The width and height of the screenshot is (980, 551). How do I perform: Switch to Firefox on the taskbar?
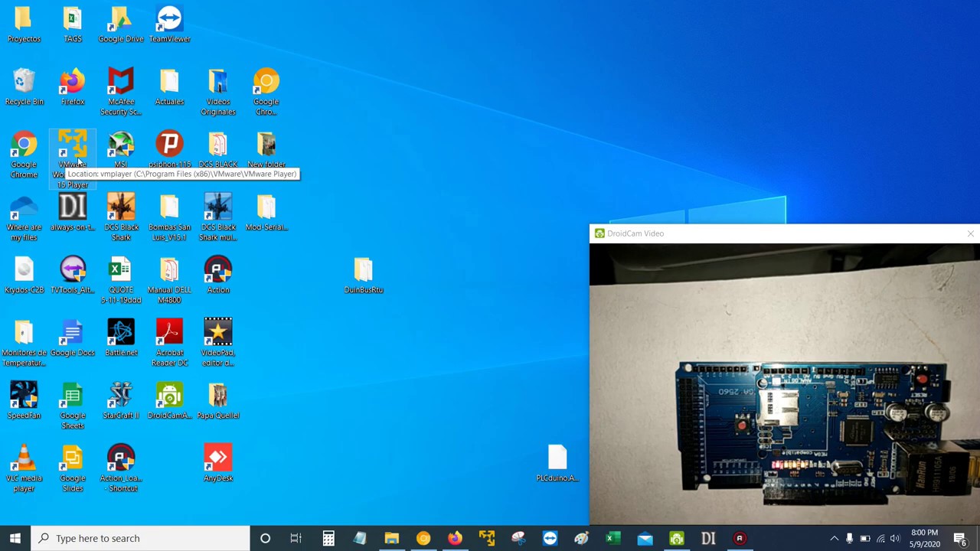455,538
